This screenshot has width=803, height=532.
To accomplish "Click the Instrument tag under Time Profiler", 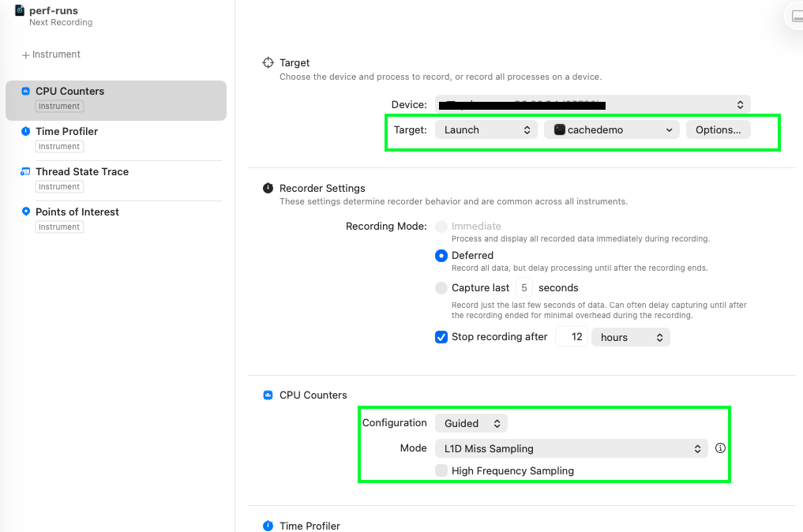I will pos(59,147).
